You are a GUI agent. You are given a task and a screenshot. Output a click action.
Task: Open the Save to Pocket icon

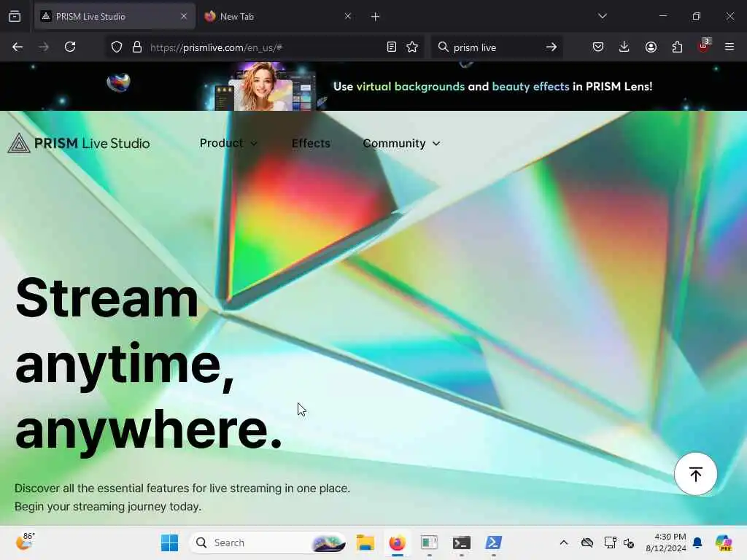pyautogui.click(x=598, y=47)
